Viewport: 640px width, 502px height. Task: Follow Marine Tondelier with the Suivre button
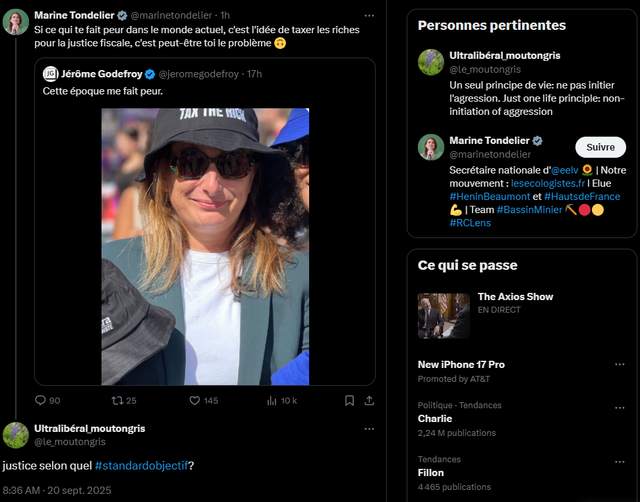click(x=600, y=147)
